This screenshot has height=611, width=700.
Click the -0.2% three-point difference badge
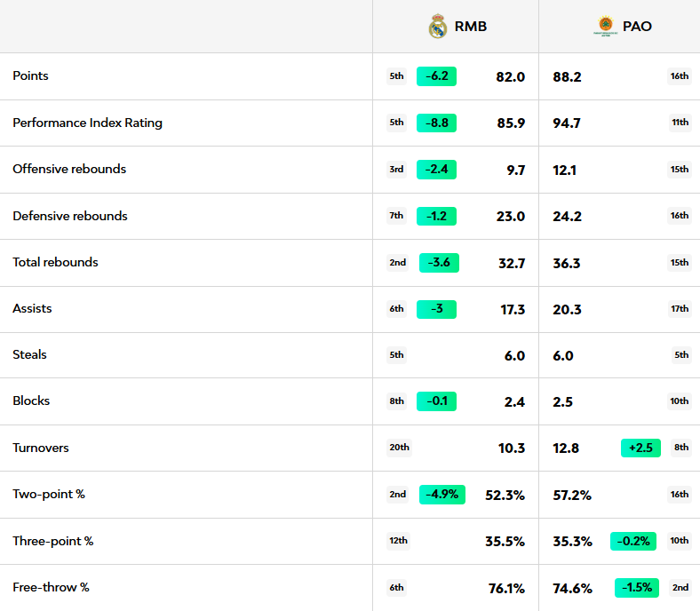[632, 542]
